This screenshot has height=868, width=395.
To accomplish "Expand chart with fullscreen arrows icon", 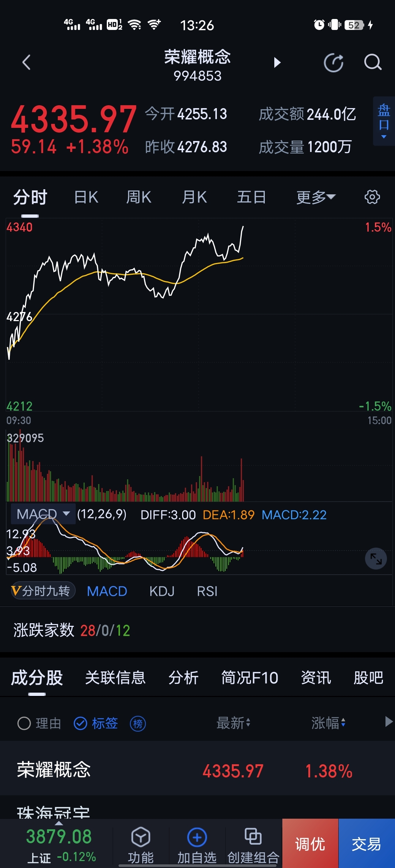I will point(376,558).
